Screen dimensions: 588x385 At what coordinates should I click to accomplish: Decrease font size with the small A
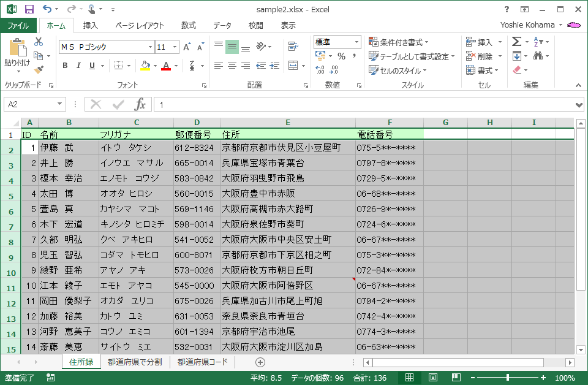[x=201, y=47]
